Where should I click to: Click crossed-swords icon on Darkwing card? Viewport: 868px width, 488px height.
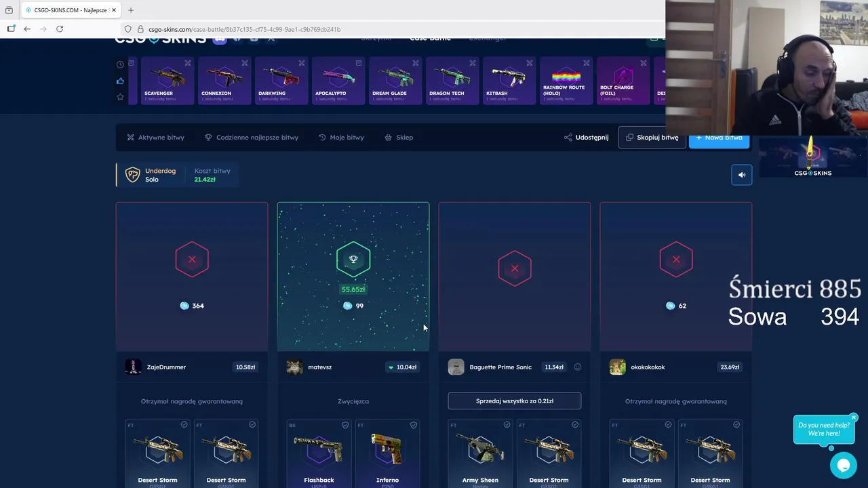point(302,63)
